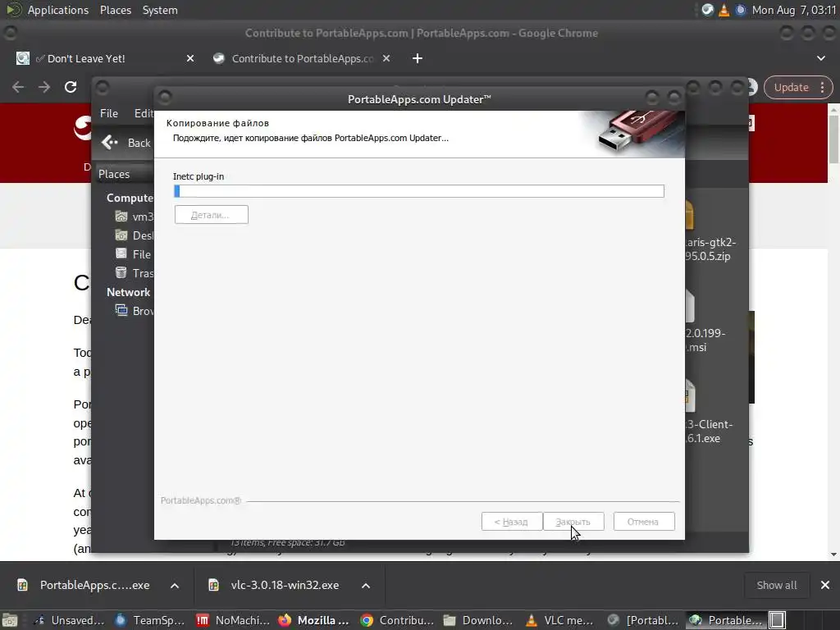Expand PortableApps.c....exe download options
Screen dimensions: 840x630
(x=175, y=586)
